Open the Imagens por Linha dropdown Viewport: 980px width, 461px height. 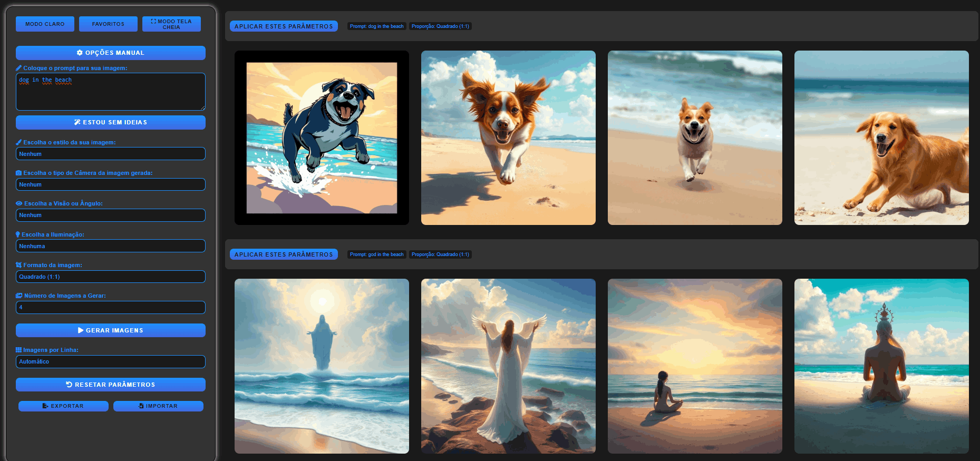[111, 362]
